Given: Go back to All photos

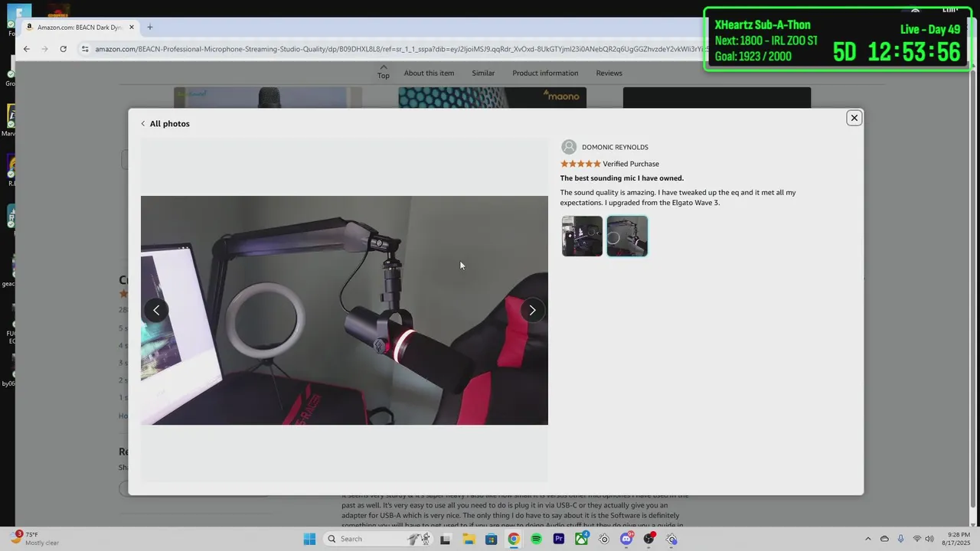Looking at the screenshot, I should 165,124.
